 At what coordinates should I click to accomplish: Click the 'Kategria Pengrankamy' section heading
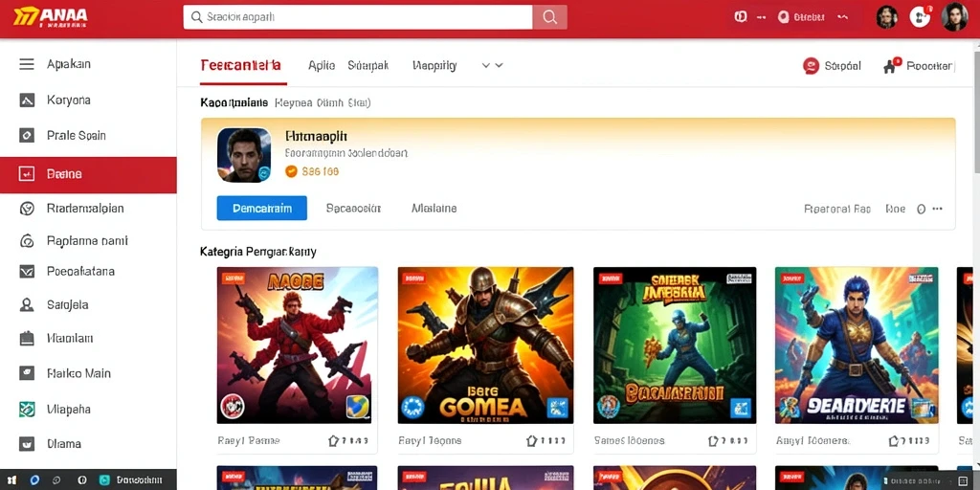258,252
